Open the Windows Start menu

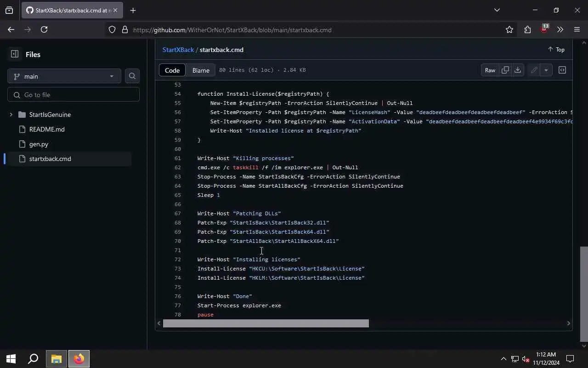(x=11, y=359)
